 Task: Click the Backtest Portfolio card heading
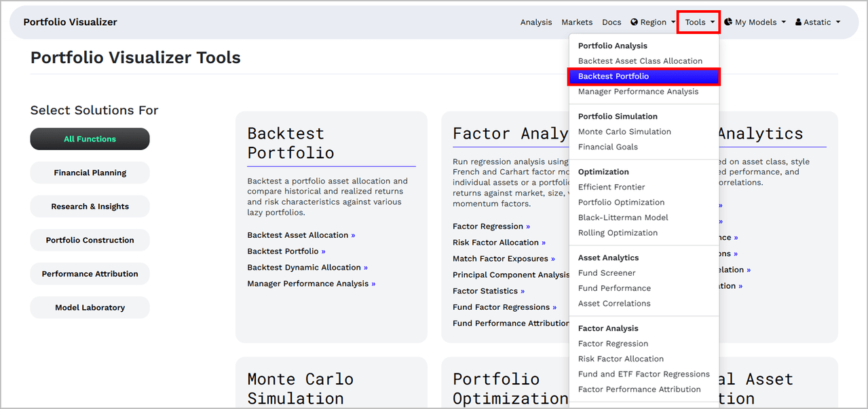tap(290, 143)
